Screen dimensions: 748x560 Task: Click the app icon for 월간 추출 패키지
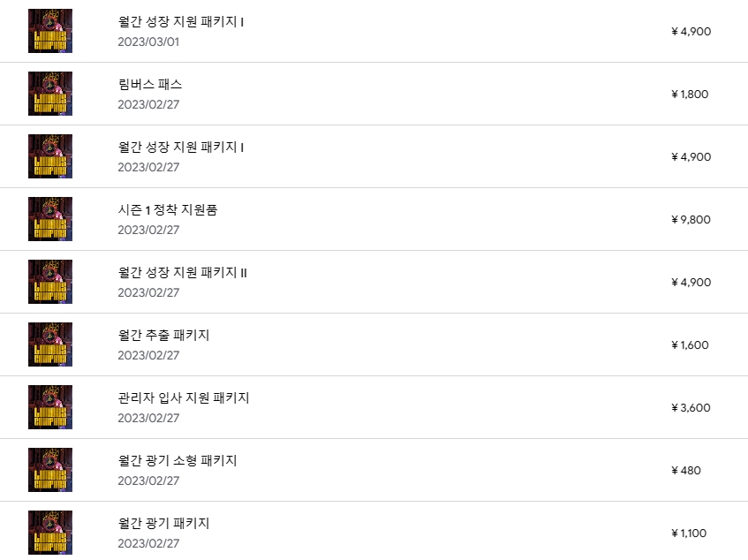coord(50,344)
